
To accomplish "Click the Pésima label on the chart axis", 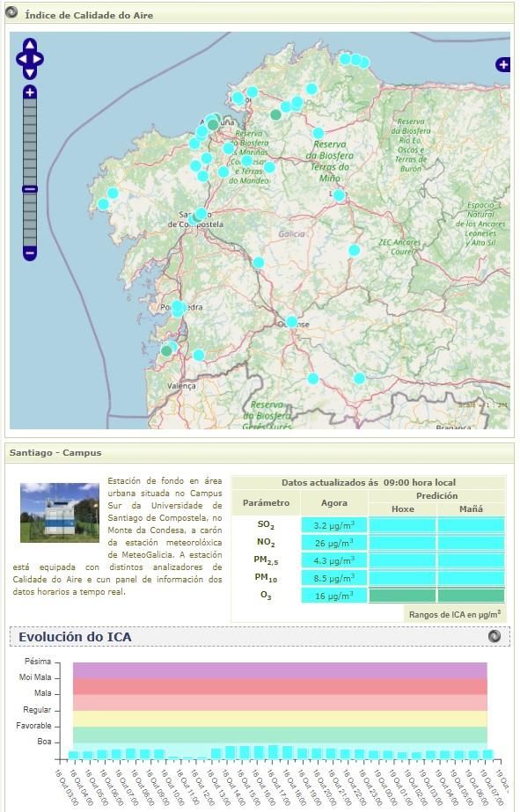I will tap(38, 662).
